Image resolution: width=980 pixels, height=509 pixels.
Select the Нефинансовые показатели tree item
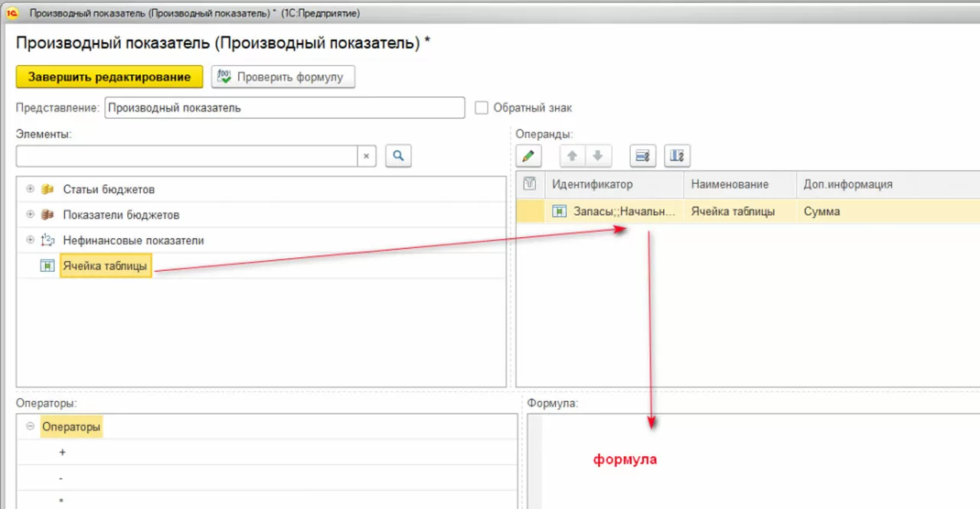click(133, 240)
